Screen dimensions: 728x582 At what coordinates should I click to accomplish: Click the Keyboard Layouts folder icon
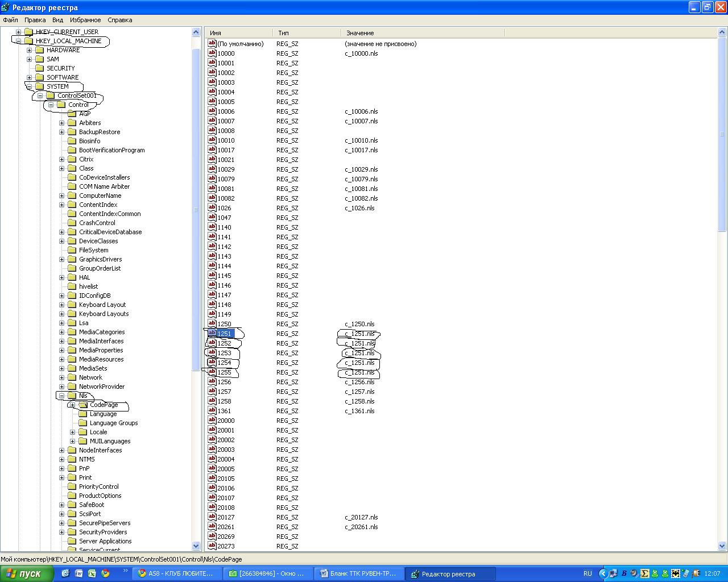pos(72,314)
